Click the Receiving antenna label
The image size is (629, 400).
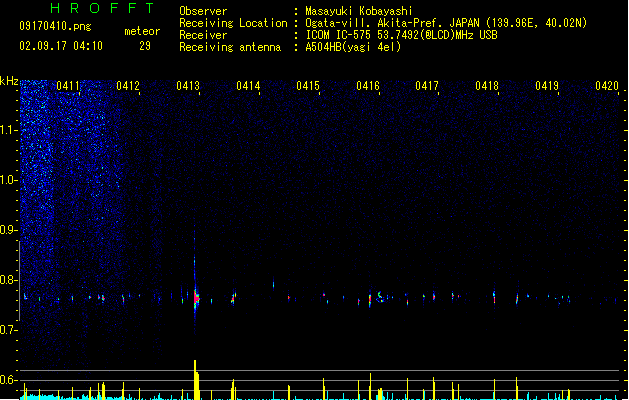pyautogui.click(x=230, y=47)
